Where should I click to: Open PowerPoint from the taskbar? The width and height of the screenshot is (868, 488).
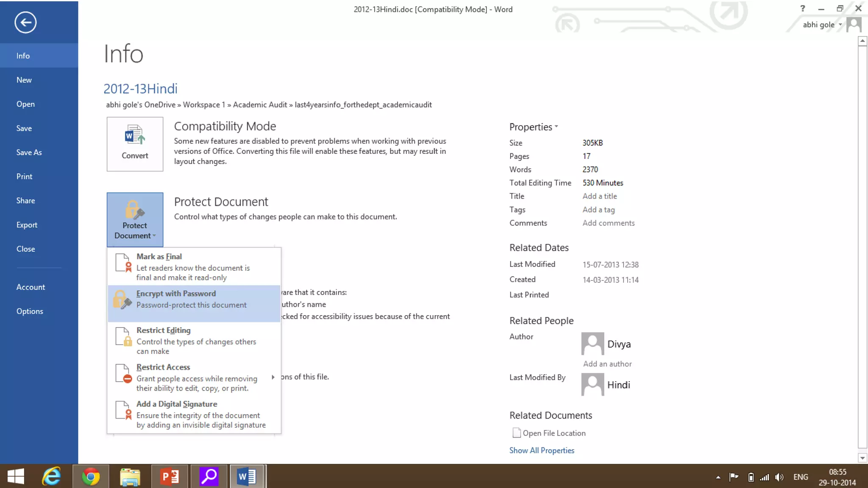pos(170,477)
